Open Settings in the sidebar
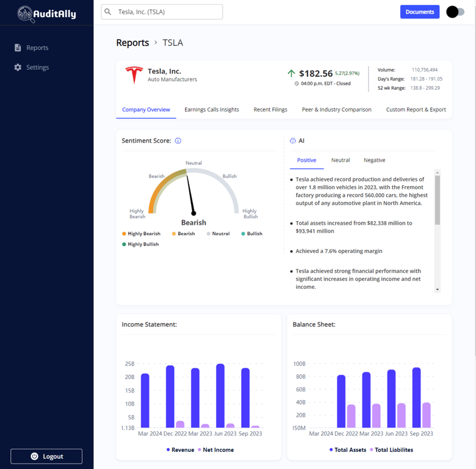476x469 pixels. tap(31, 67)
